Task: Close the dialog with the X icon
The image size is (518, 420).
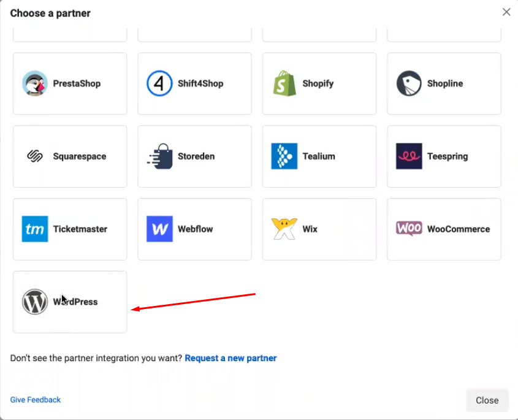Action: coord(506,12)
